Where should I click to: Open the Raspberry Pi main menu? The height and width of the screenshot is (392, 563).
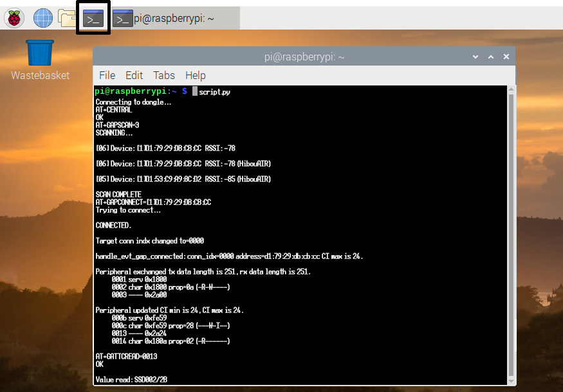click(x=14, y=18)
